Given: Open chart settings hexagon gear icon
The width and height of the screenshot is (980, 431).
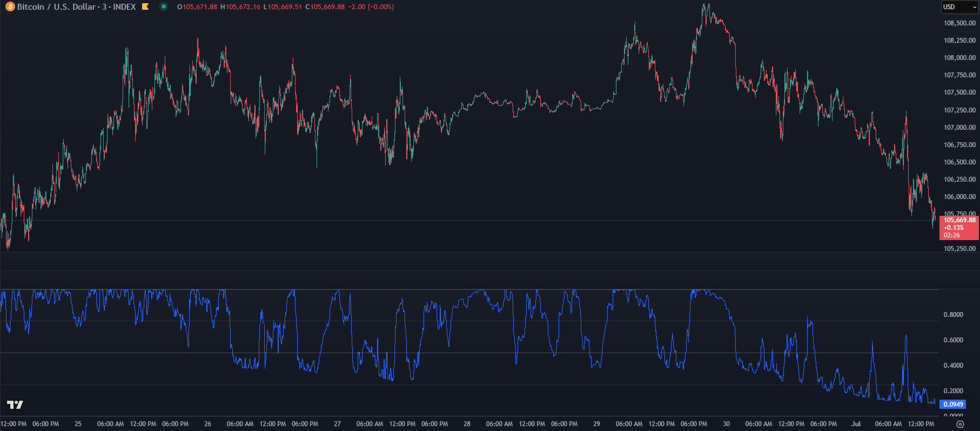Looking at the screenshot, I should tap(960, 424).
